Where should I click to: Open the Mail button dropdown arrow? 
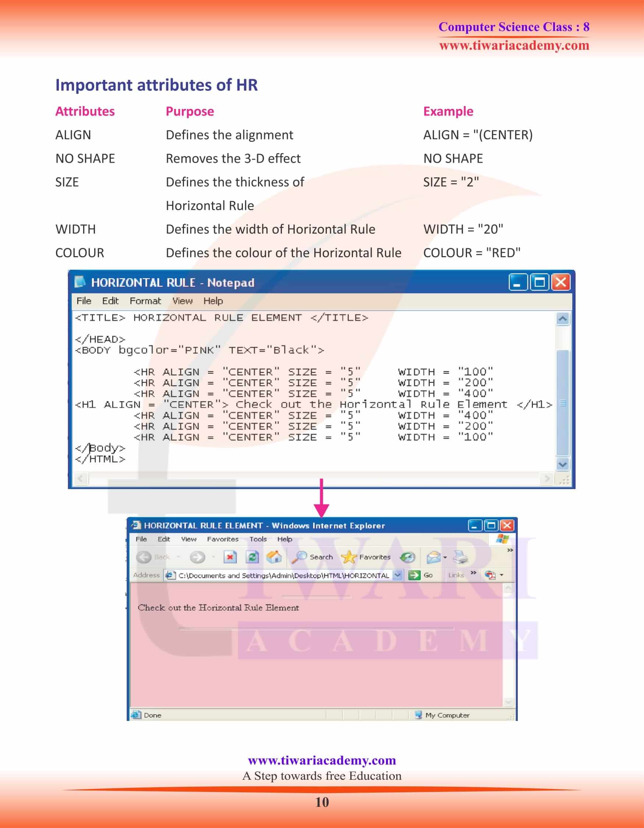445,557
